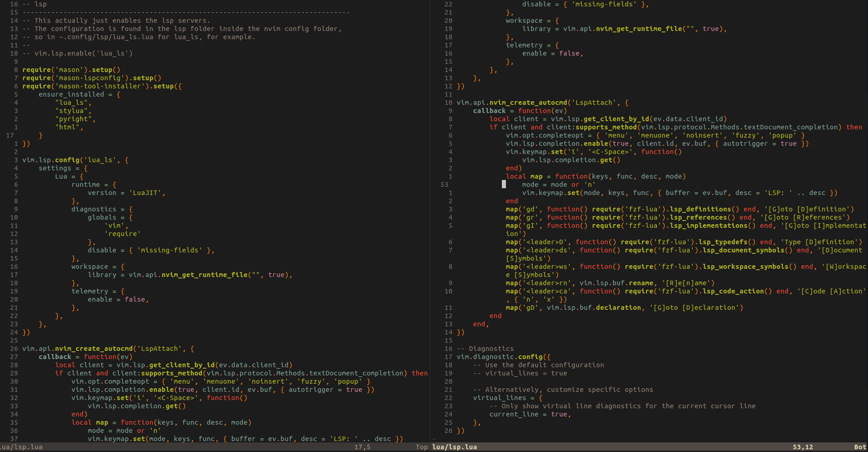Click the version = 'LuaJIT' line
868x452 pixels.
pos(127,193)
